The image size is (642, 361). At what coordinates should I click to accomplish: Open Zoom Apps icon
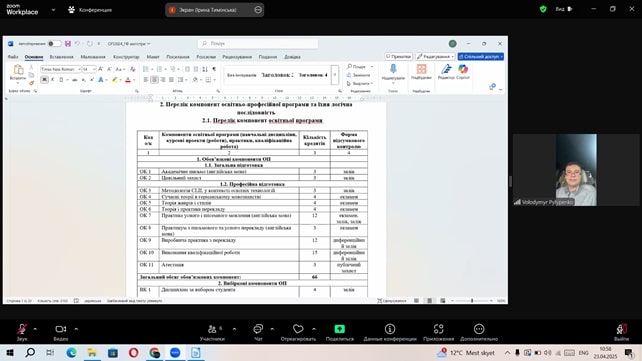[439, 329]
